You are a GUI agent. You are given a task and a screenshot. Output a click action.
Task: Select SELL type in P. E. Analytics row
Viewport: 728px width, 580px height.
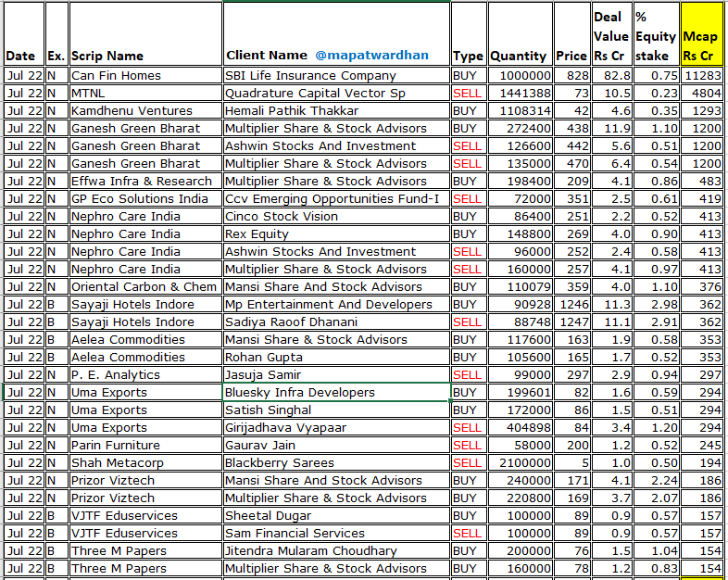tap(469, 374)
